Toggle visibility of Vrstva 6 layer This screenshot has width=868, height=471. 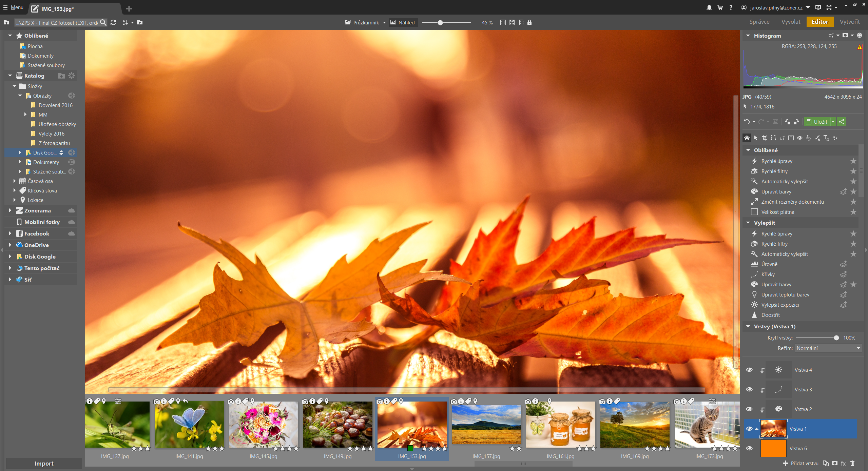[x=749, y=448]
